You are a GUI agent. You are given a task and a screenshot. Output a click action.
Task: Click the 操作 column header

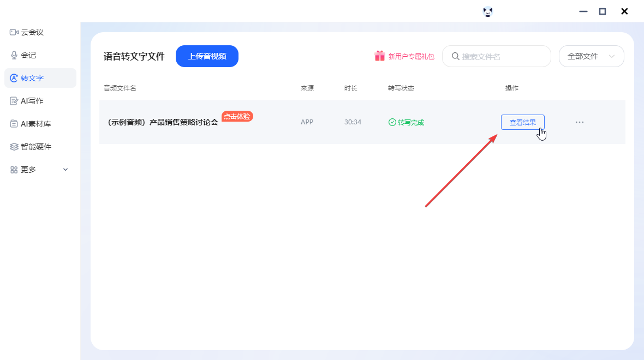pos(512,88)
